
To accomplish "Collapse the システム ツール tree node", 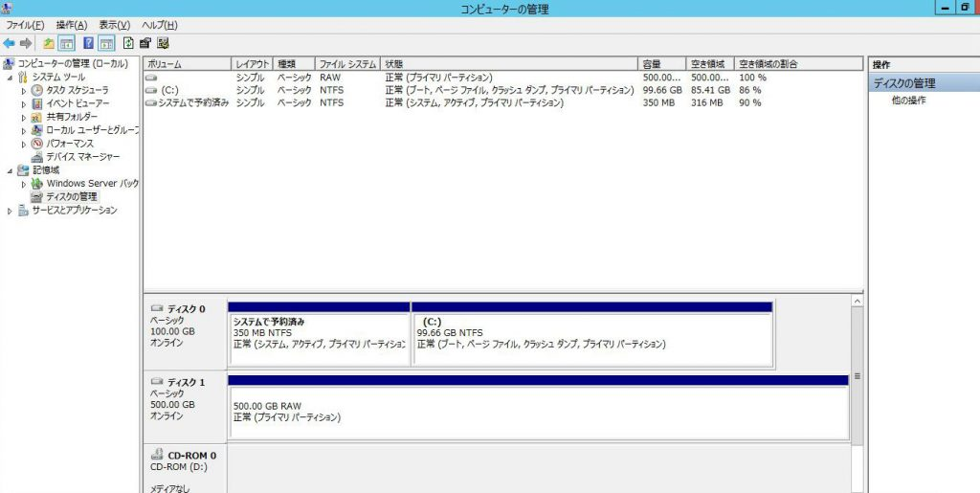I will [x=11, y=78].
